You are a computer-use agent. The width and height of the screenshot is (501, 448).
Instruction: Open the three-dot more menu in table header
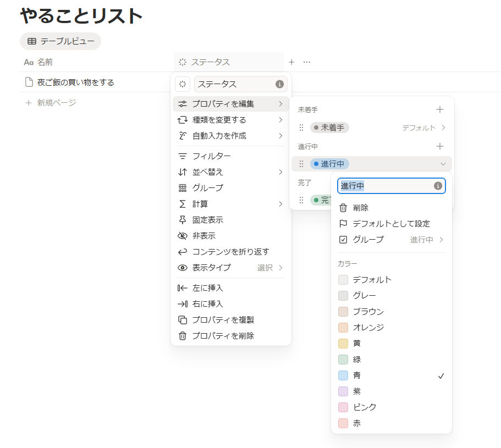(x=307, y=62)
